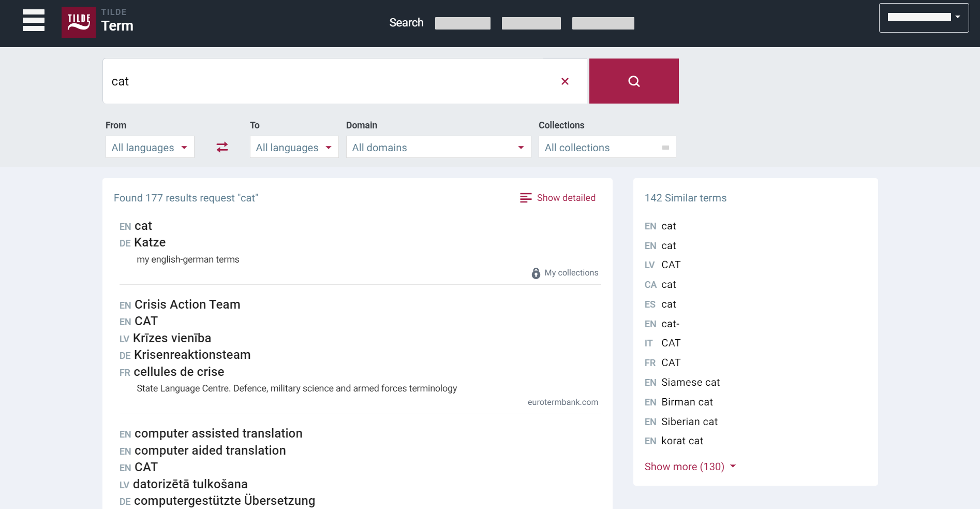Click the lock icon next to My collections
980x509 pixels.
point(536,273)
